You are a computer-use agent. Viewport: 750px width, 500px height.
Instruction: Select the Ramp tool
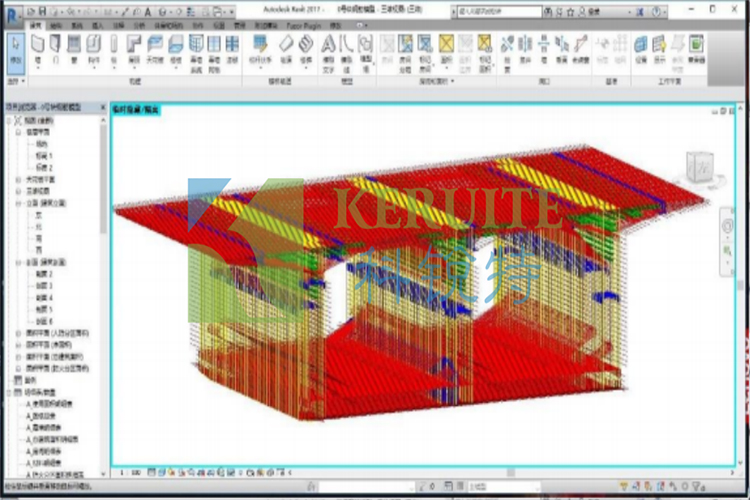pyautogui.click(x=286, y=50)
